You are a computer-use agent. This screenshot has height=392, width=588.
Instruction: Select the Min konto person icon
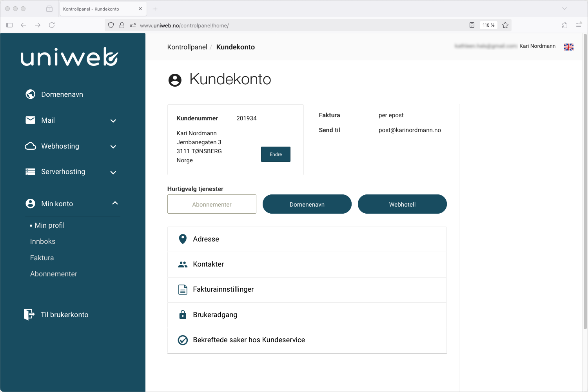(30, 203)
